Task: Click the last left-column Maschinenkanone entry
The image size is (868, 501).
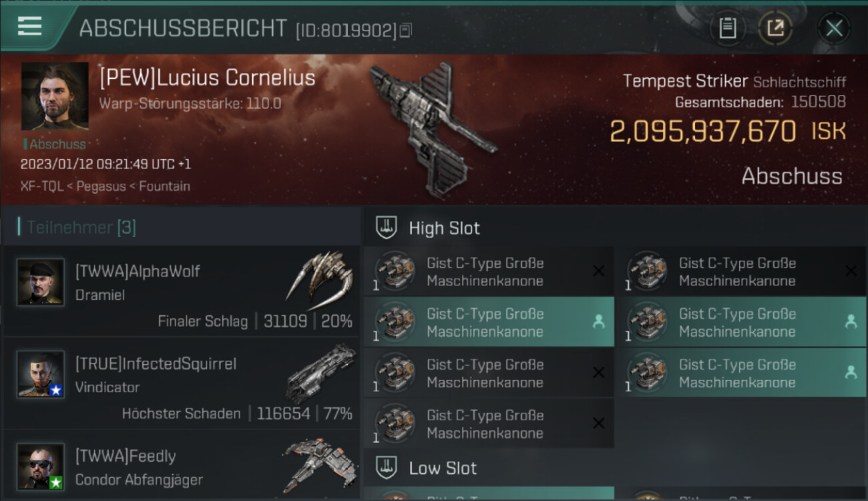Action: click(489, 424)
